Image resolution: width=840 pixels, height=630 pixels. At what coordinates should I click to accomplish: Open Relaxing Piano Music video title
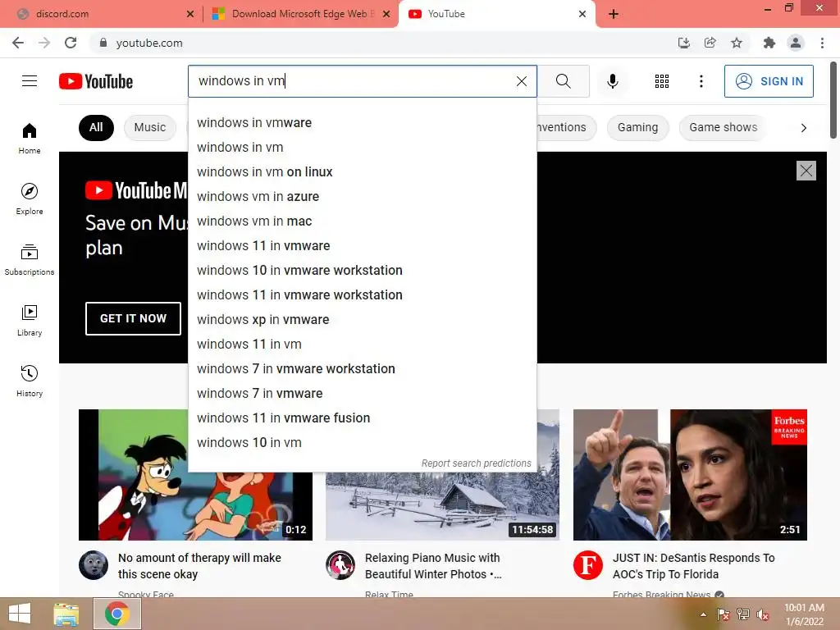click(433, 566)
